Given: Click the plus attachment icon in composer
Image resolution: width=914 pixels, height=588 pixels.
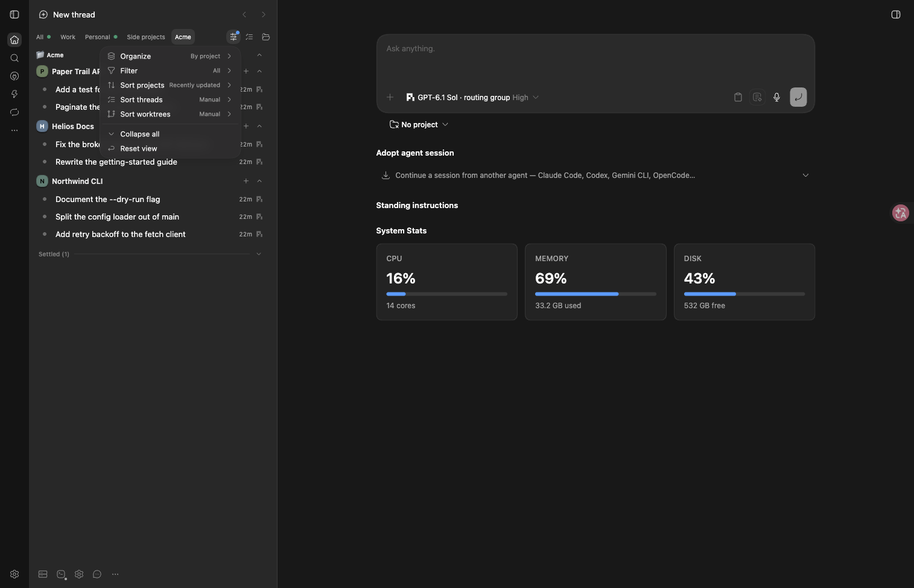Looking at the screenshot, I should pyautogui.click(x=390, y=97).
